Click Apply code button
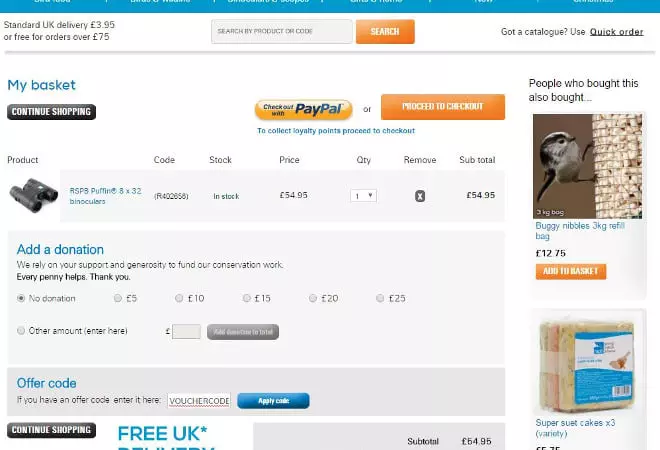 273,401
